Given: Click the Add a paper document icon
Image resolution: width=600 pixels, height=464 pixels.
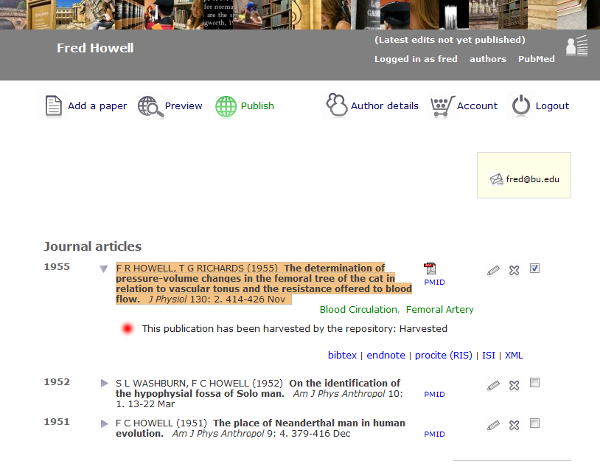Looking at the screenshot, I should point(54,106).
